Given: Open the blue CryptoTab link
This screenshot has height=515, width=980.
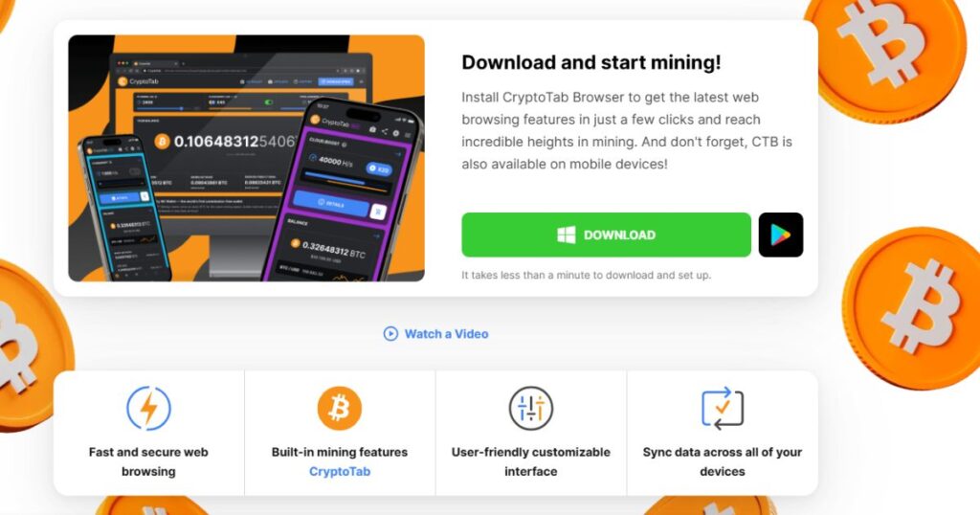Looking at the screenshot, I should coord(340,471).
